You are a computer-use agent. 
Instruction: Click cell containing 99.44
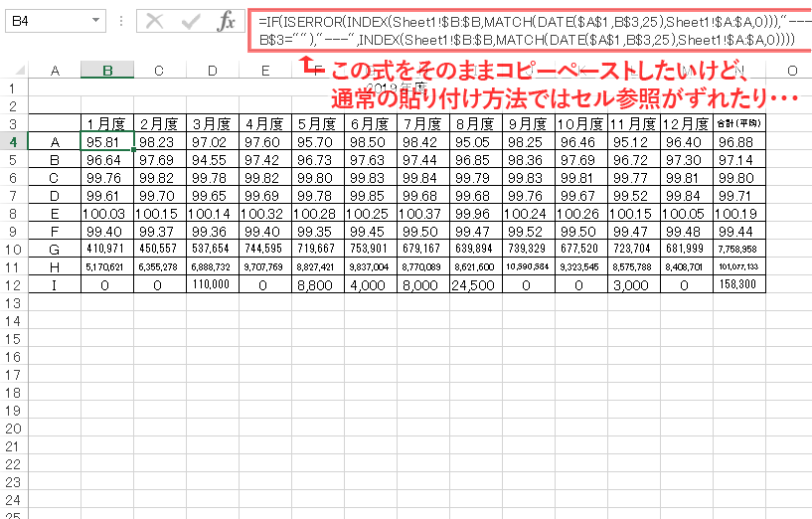(739, 231)
